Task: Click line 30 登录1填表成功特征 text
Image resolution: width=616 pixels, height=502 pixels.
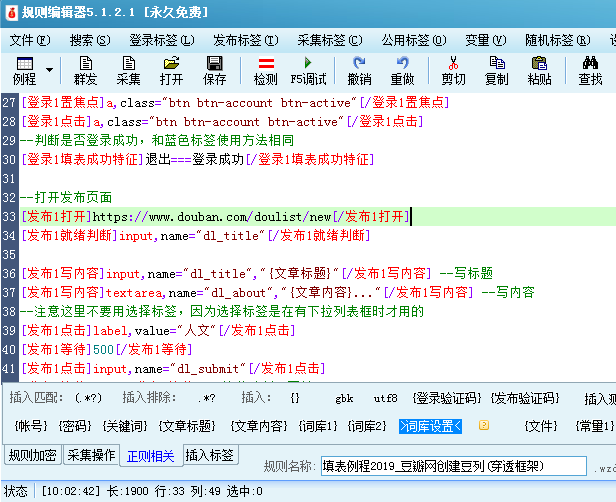Action: coord(198,159)
